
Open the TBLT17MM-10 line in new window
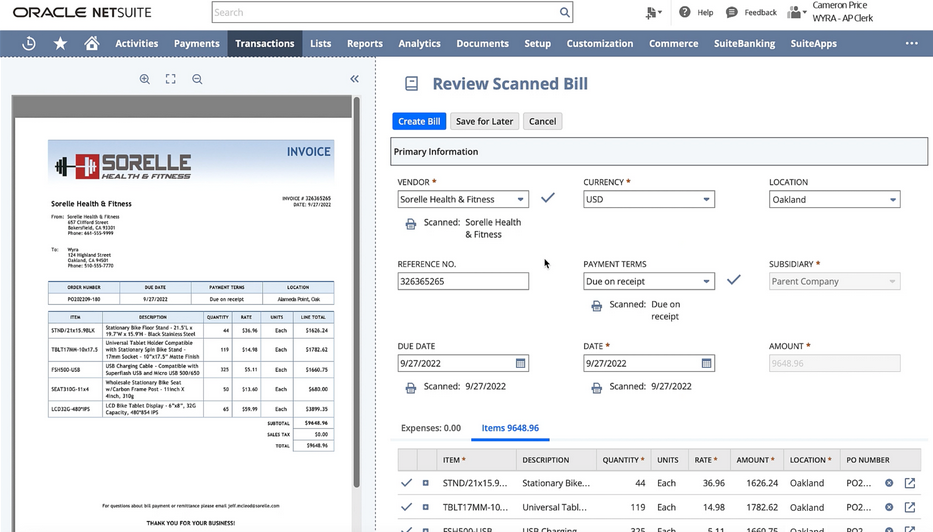[910, 507]
